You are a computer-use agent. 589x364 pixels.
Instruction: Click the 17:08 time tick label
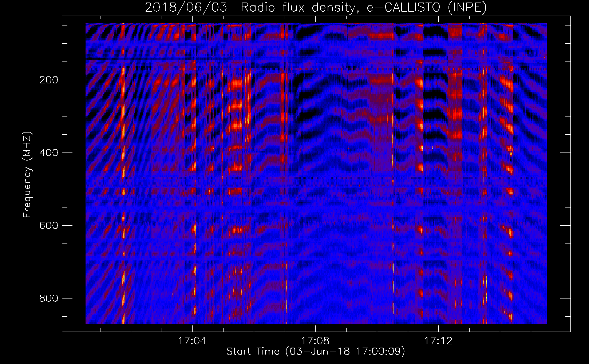click(x=315, y=341)
